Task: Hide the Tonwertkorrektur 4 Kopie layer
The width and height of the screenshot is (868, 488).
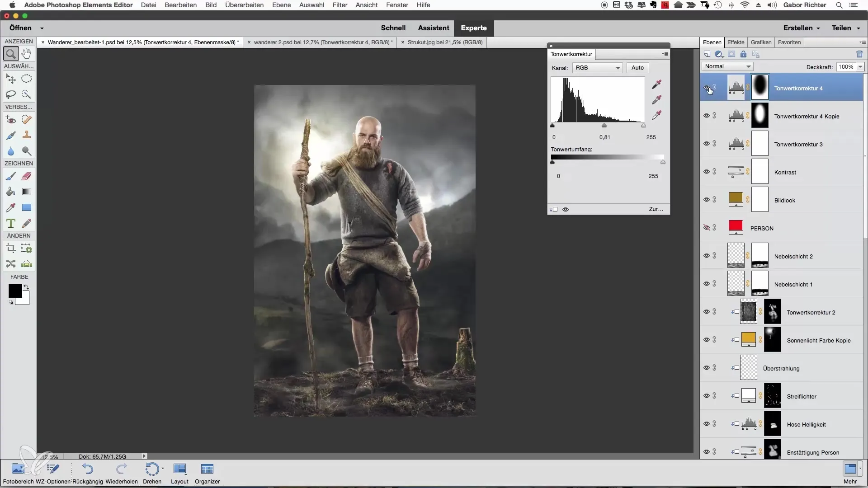Action: click(707, 116)
